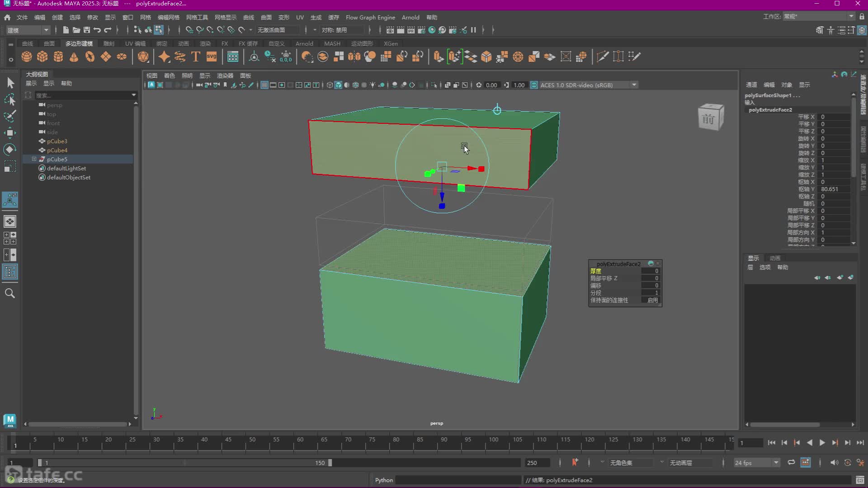
Task: Toggle the viewport grid display
Action: click(264, 85)
